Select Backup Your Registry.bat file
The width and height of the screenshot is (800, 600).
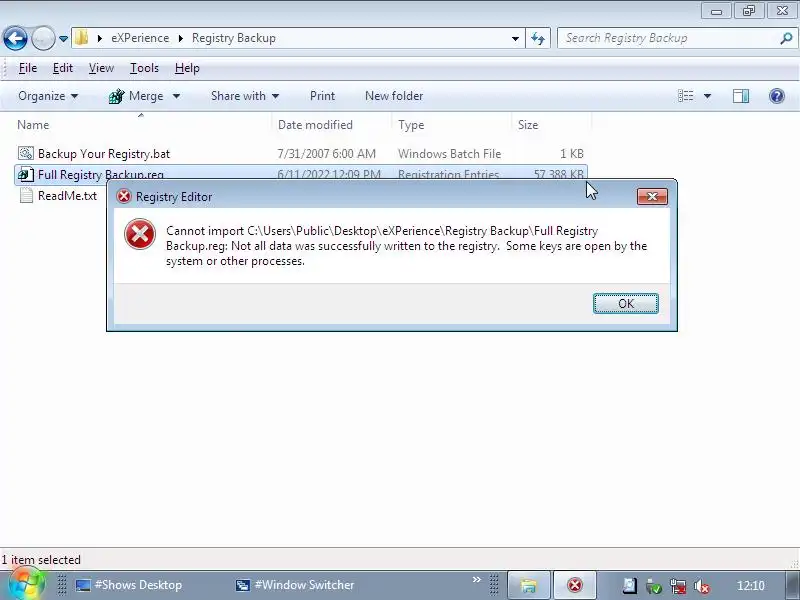coord(104,154)
